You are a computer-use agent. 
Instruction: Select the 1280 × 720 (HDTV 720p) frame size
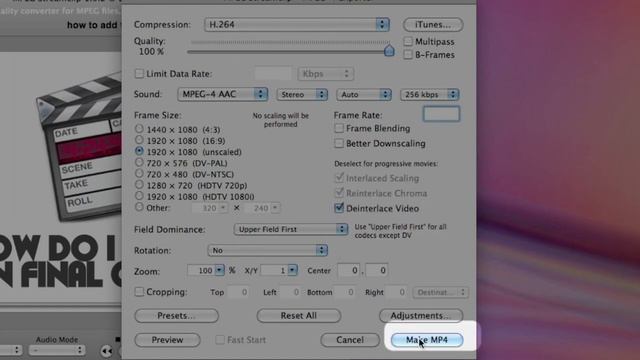tap(139, 184)
